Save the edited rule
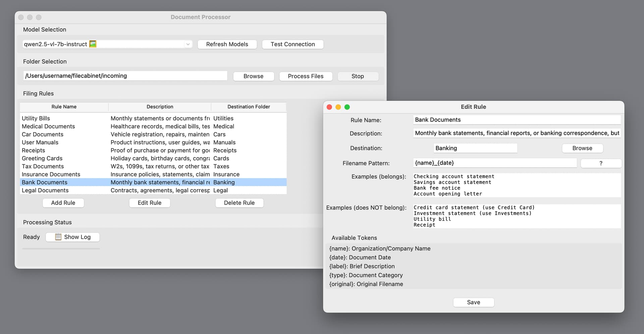 coord(473,302)
